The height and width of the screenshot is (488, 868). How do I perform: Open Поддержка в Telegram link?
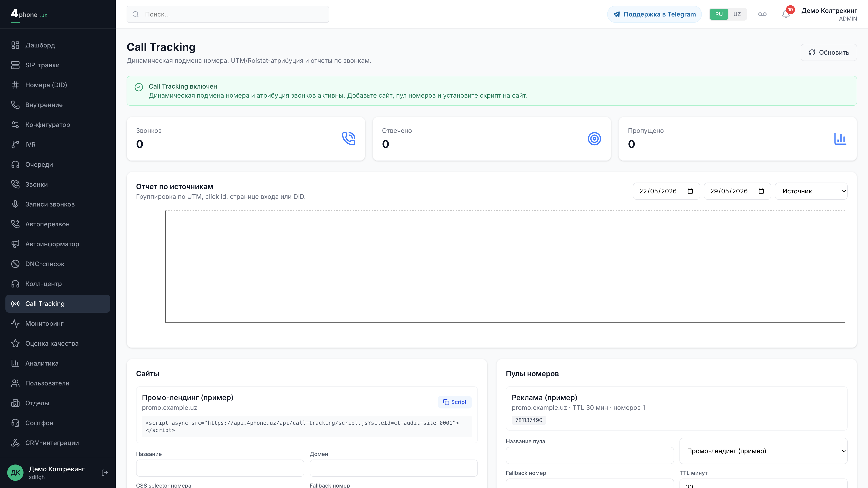pos(654,14)
